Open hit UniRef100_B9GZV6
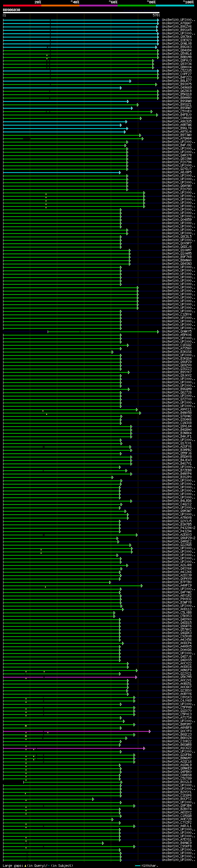Viewport: 197px width, 868px height. coord(177,26)
